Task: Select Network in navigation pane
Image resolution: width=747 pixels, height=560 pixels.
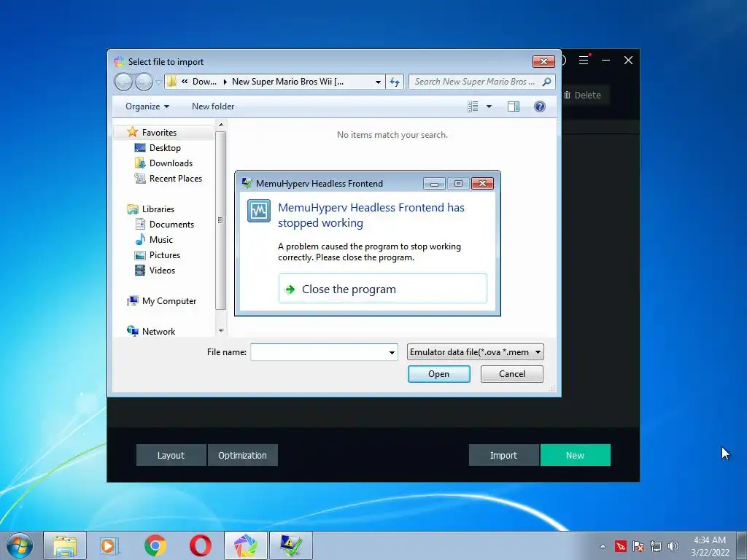Action: coord(158,332)
